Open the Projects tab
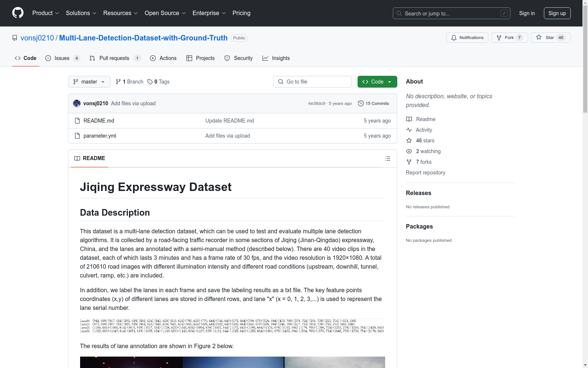 pyautogui.click(x=200, y=58)
